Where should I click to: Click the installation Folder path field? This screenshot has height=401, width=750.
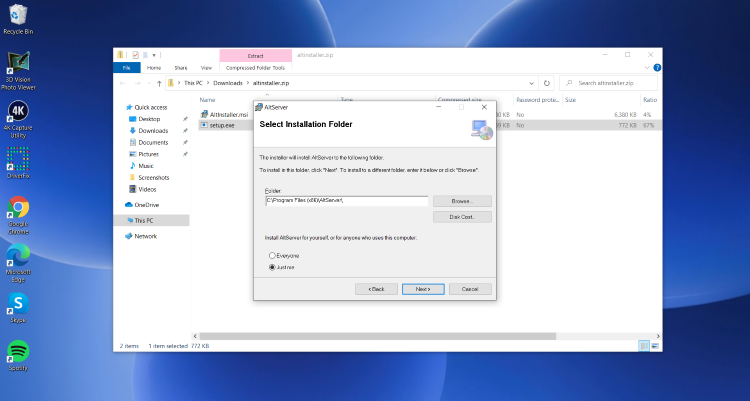(x=346, y=201)
